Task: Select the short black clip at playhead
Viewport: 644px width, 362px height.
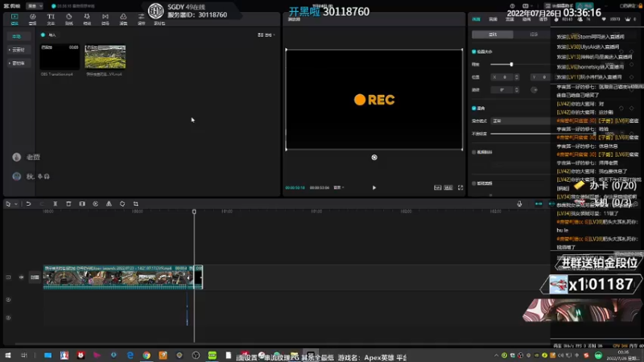Action: [x=198, y=277]
